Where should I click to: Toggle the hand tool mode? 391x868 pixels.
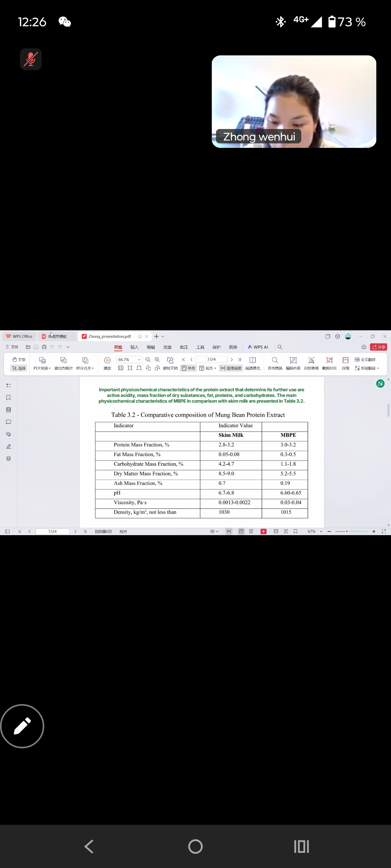[19, 359]
